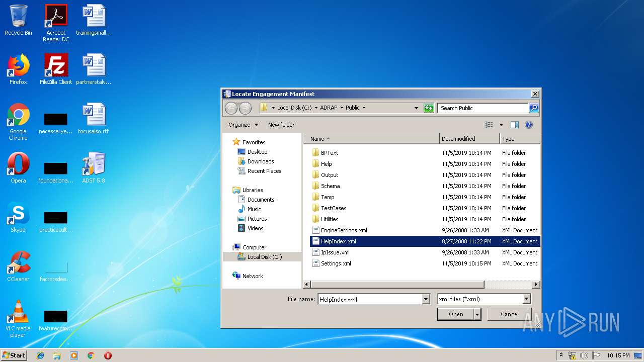The image size is (644, 362).
Task: Change view with the views icon
Action: pyautogui.click(x=489, y=125)
